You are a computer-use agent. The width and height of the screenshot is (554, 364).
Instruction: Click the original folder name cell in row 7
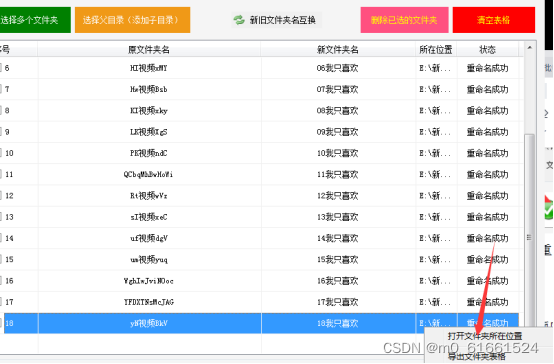pyautogui.click(x=149, y=89)
